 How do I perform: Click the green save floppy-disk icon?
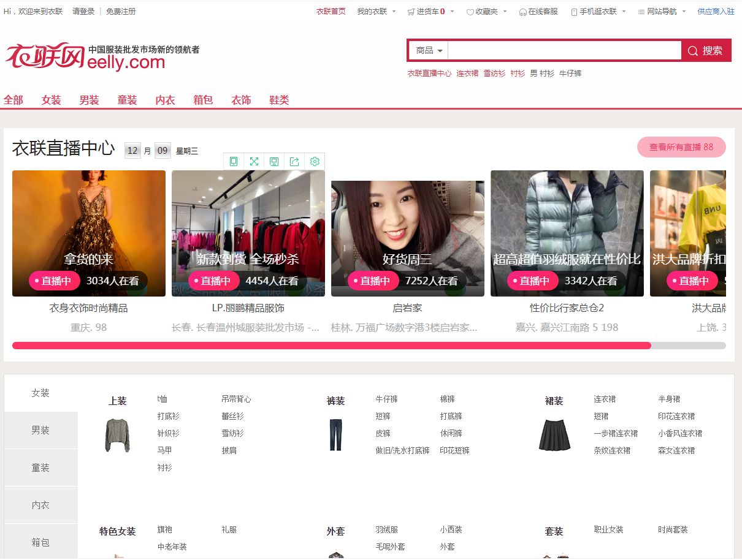point(274,162)
